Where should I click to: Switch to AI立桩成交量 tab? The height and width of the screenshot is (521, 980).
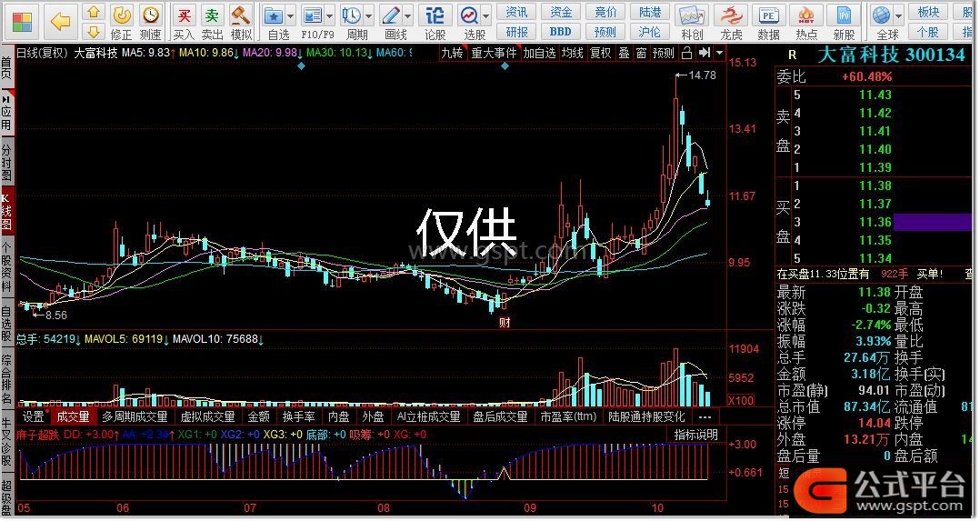click(428, 416)
